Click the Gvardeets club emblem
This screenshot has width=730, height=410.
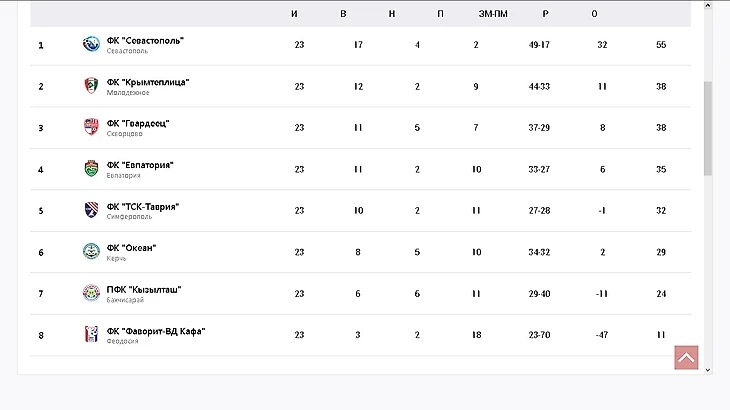(91, 127)
